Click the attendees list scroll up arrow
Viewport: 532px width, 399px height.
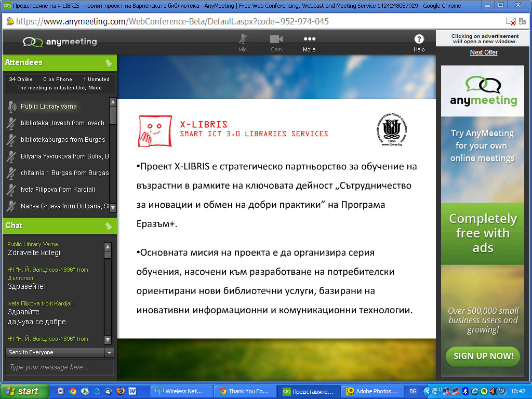pyautogui.click(x=113, y=101)
